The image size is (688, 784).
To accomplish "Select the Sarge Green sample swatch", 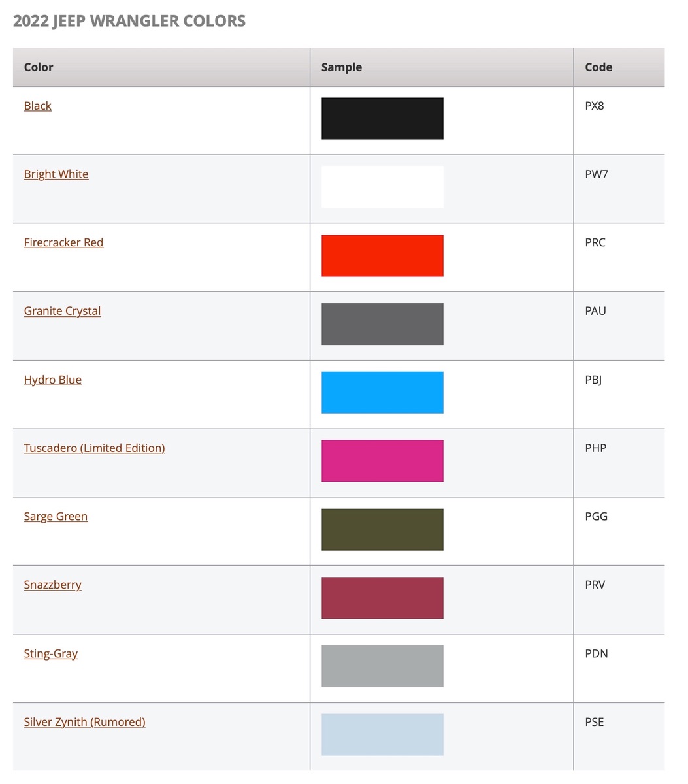I will point(382,529).
